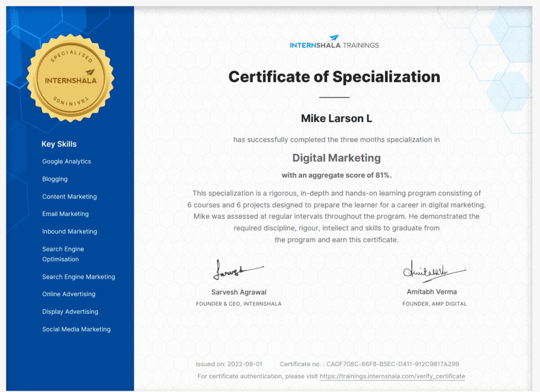Click the line starting "This specialization is a rigorous"

tap(336, 193)
